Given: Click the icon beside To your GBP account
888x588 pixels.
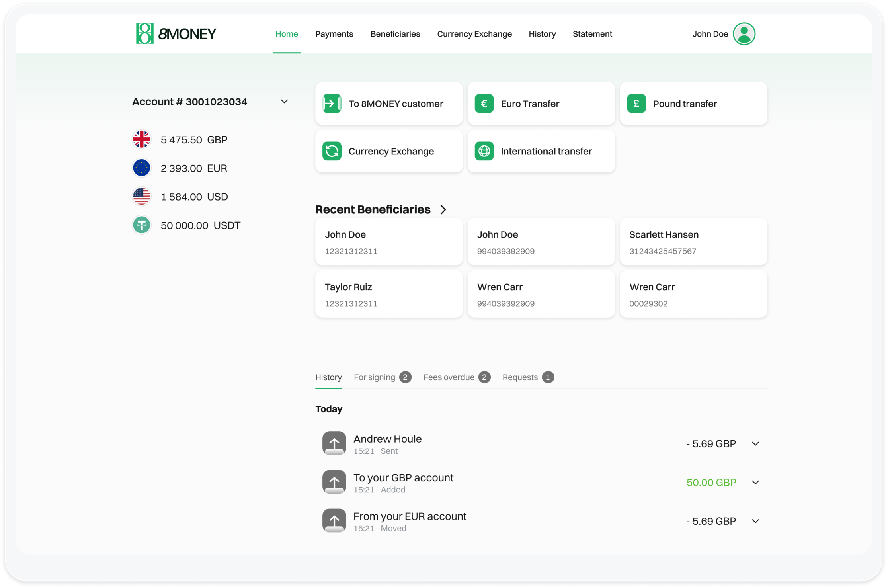Looking at the screenshot, I should [x=334, y=482].
